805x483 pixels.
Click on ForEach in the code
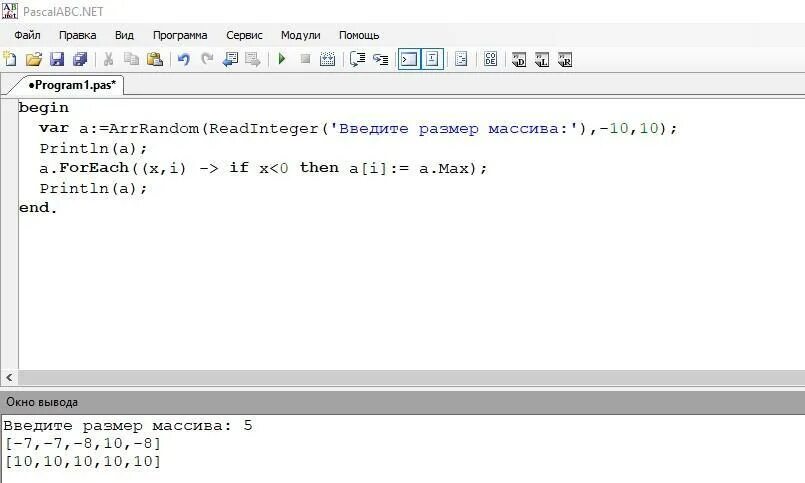tap(94, 168)
